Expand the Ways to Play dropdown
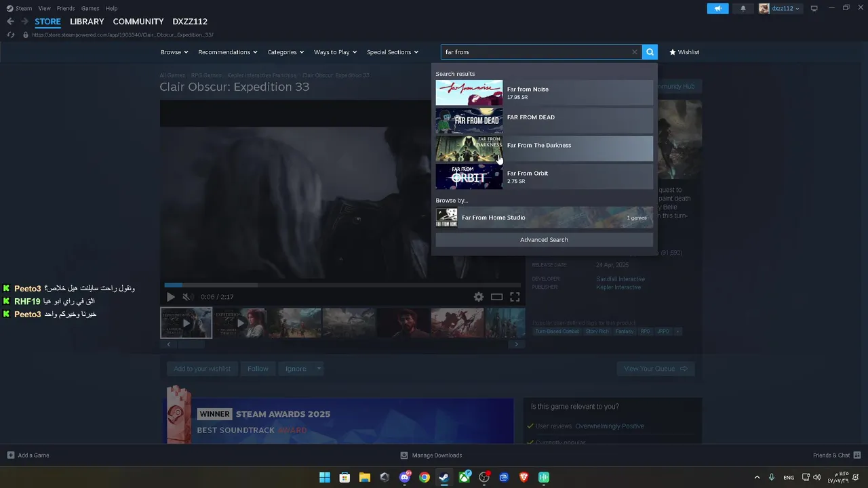Viewport: 868px width, 488px height. click(x=335, y=52)
